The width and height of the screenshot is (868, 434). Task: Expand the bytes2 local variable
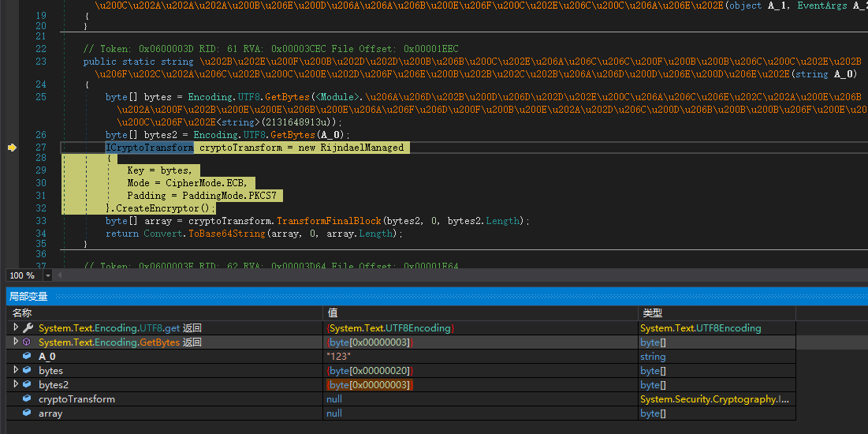(16, 385)
